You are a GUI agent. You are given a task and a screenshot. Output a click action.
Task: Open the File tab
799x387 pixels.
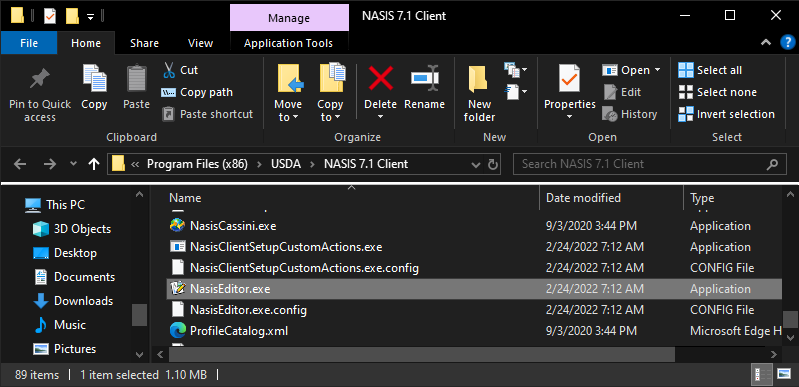click(x=29, y=43)
